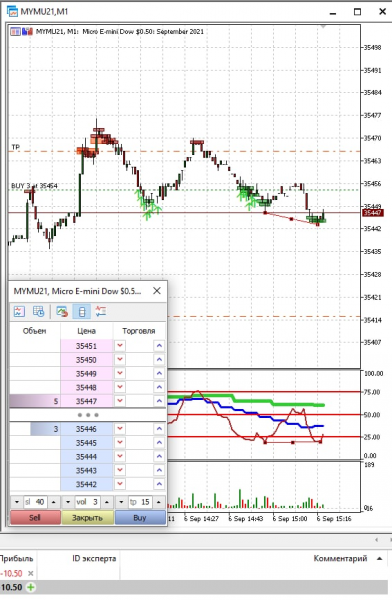Decrease the tp value with the down arrow

[121, 502]
